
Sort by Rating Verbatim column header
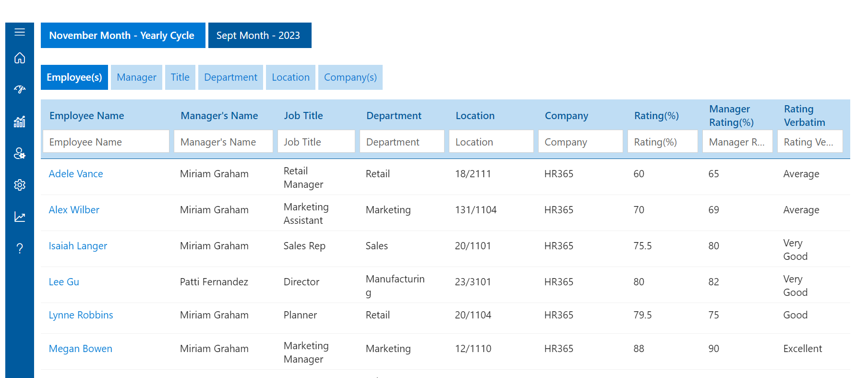coord(804,116)
